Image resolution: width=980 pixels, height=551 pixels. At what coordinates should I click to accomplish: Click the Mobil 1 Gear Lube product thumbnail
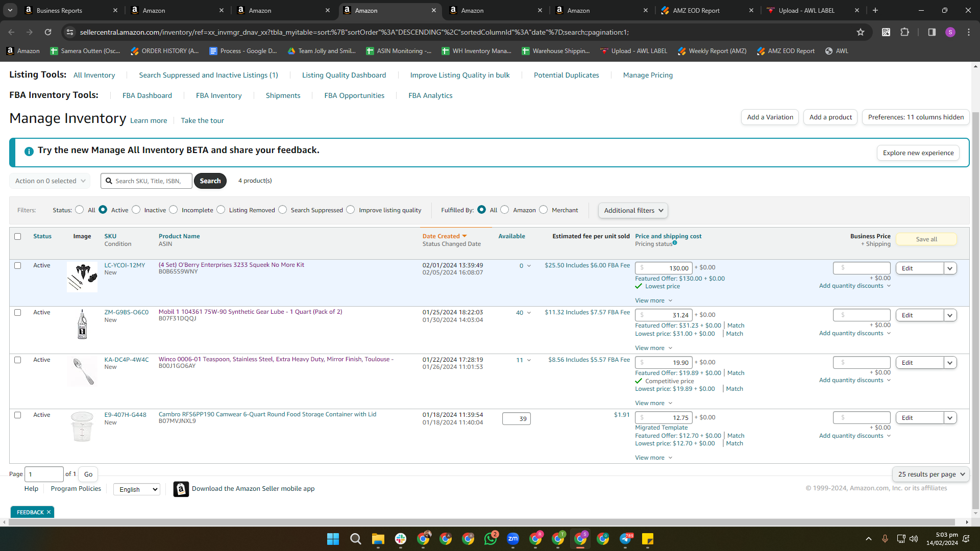82,324
